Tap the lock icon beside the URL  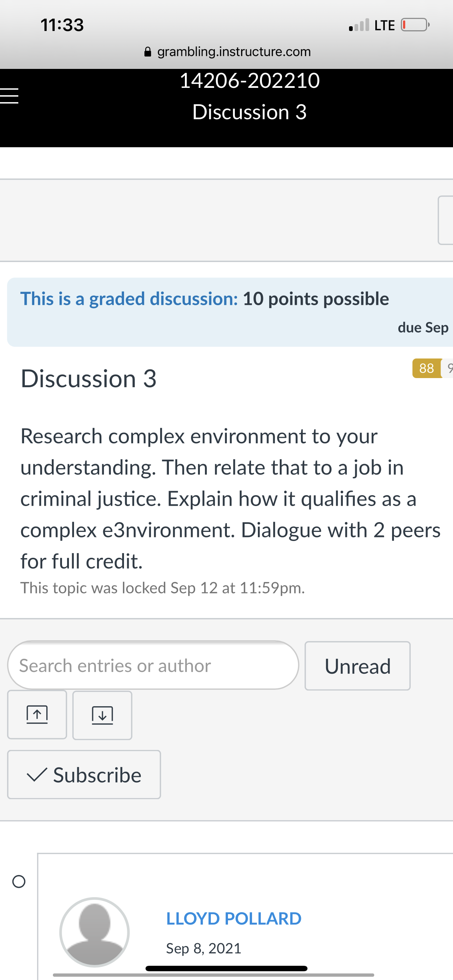coord(148,52)
